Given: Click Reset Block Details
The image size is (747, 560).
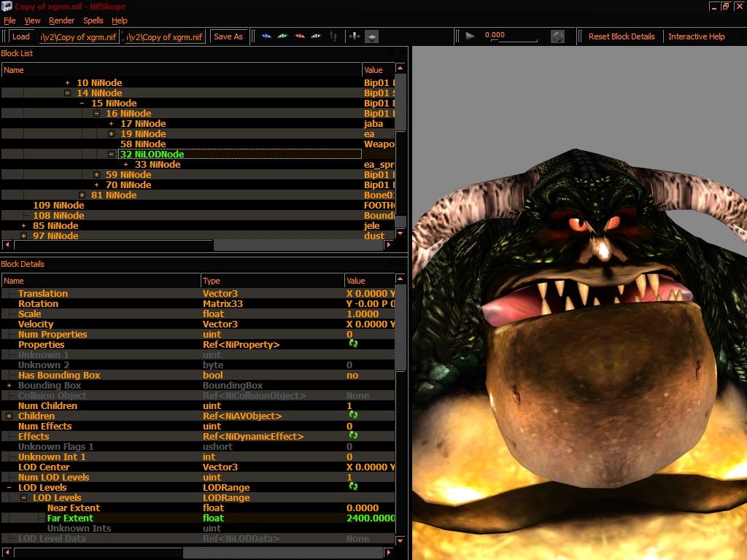Looking at the screenshot, I should 622,36.
